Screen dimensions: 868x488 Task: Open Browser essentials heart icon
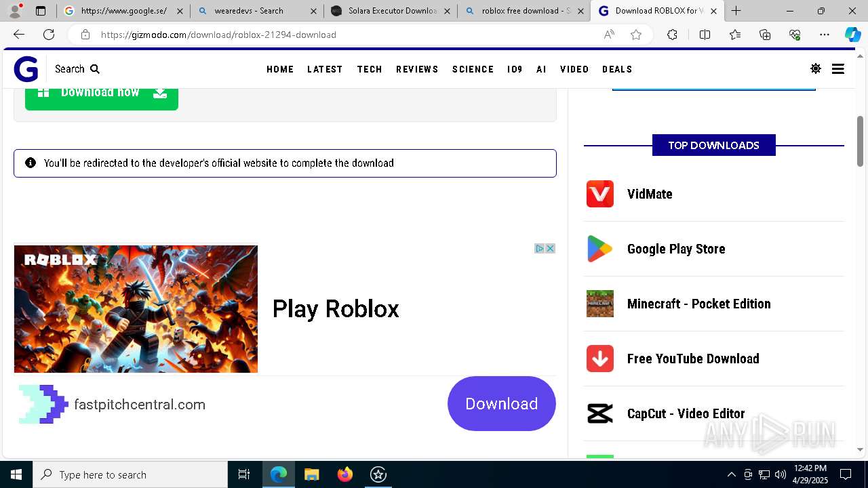(x=795, y=35)
